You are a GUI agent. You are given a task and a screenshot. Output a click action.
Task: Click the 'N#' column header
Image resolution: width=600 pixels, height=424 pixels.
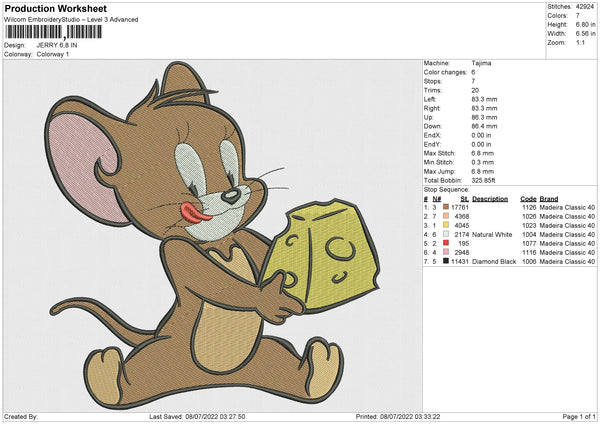437,199
